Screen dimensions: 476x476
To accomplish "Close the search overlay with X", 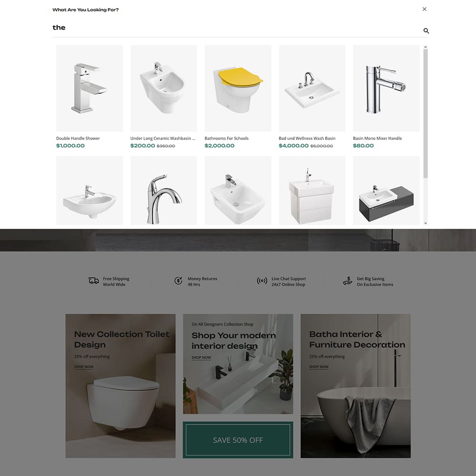I will click(425, 9).
